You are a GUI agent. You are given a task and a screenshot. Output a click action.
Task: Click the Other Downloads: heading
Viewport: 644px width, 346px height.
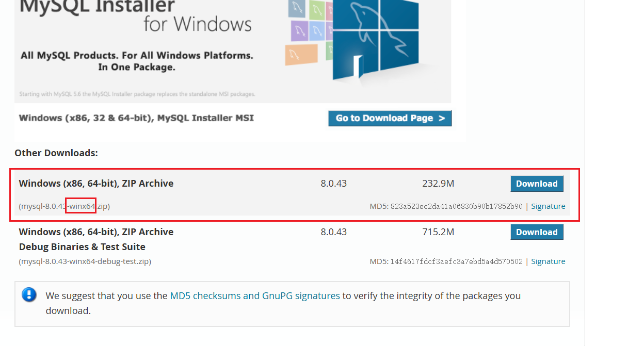(x=56, y=153)
